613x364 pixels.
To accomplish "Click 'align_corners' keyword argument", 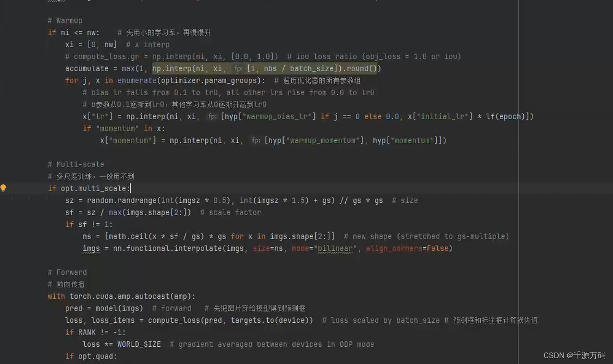I will point(394,249).
